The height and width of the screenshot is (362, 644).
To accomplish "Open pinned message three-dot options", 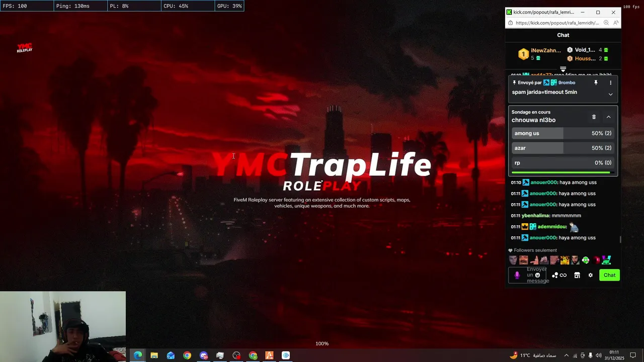I will pos(611,82).
